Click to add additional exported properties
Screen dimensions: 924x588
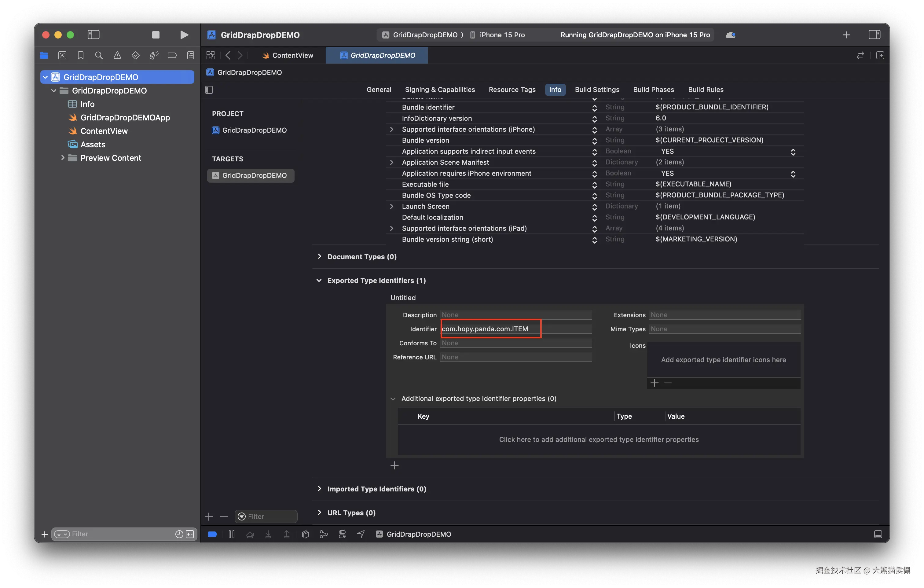tap(598, 439)
